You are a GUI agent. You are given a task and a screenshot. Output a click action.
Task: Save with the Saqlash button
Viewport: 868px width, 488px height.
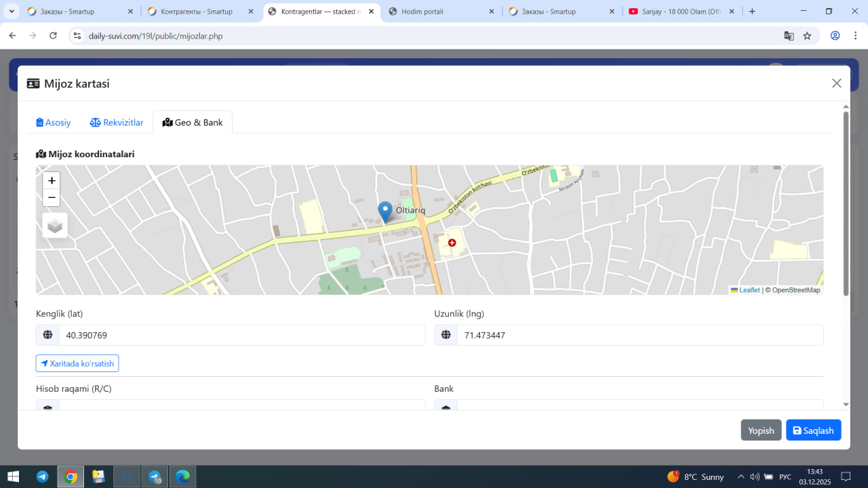point(813,430)
